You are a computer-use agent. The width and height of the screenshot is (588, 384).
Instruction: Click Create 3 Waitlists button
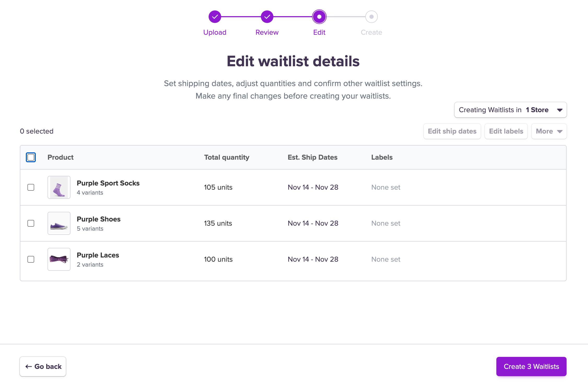[531, 367]
